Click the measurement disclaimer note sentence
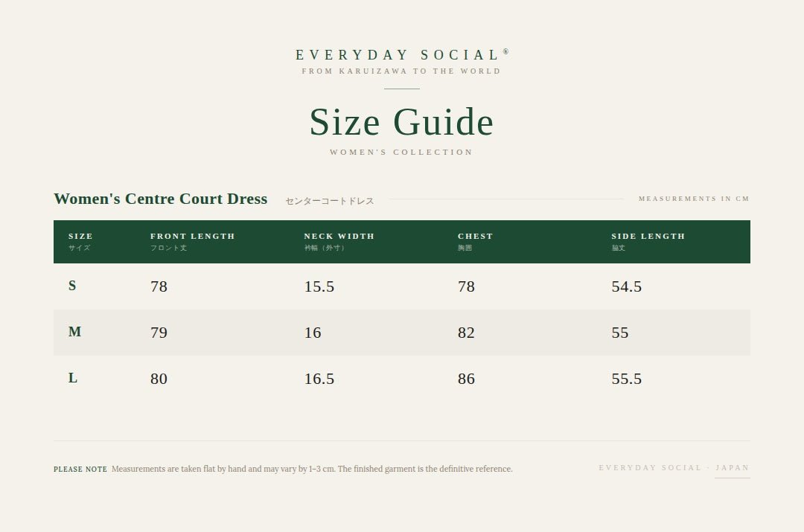Image resolution: width=804 pixels, height=532 pixels. point(312,469)
